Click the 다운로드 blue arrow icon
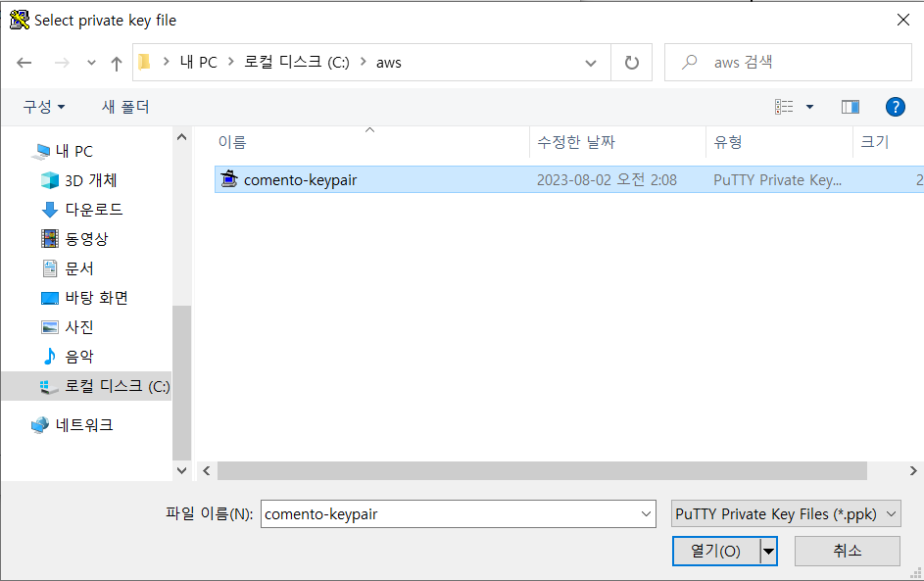This screenshot has height=581, width=924. coord(50,210)
